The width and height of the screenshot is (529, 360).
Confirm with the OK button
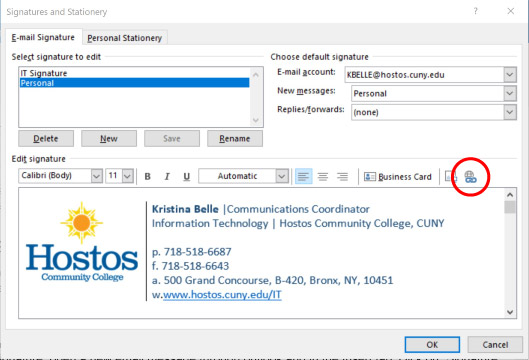(x=432, y=344)
